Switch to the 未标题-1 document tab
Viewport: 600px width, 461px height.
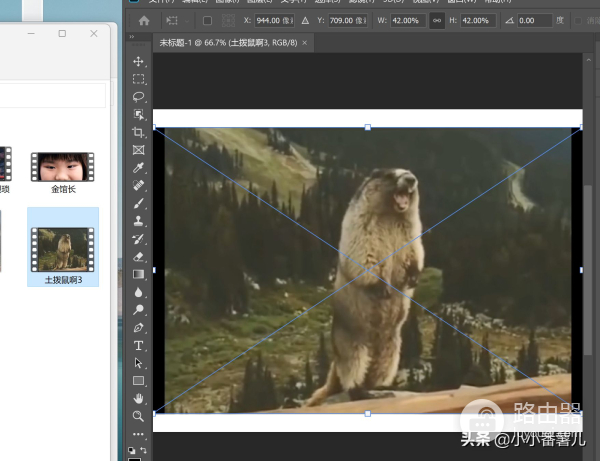pyautogui.click(x=227, y=43)
